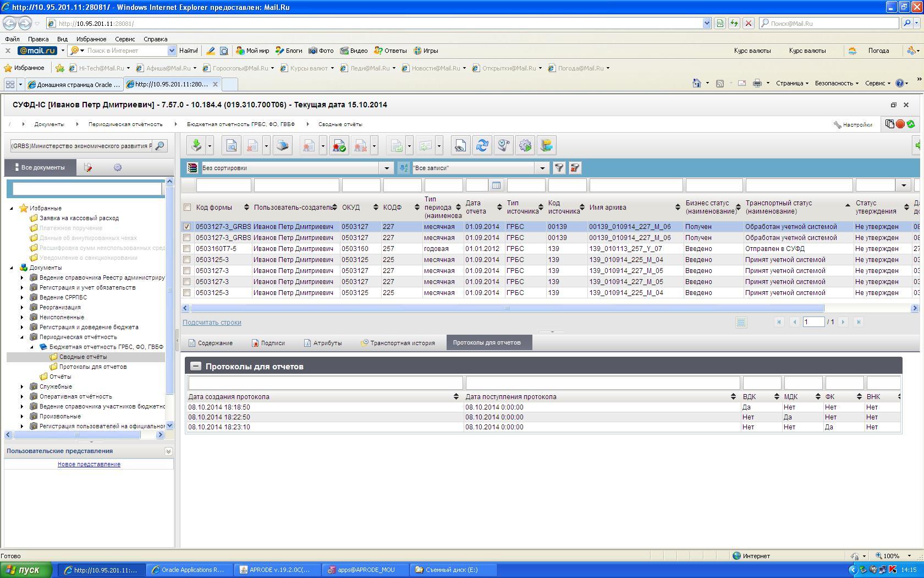Open the 'Настройки' settings button

853,124
